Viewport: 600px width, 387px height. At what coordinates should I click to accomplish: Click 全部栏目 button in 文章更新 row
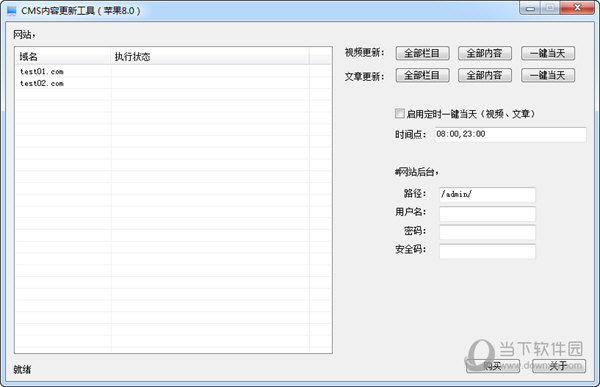tap(422, 75)
